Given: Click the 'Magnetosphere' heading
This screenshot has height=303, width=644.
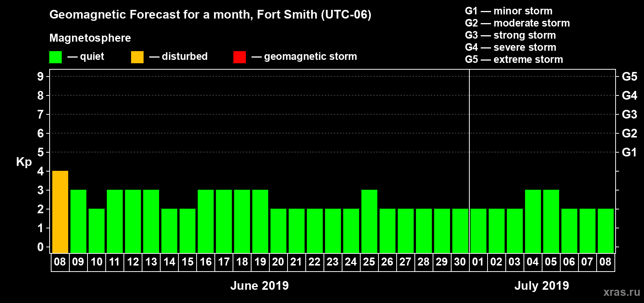Looking at the screenshot, I should (90, 38).
